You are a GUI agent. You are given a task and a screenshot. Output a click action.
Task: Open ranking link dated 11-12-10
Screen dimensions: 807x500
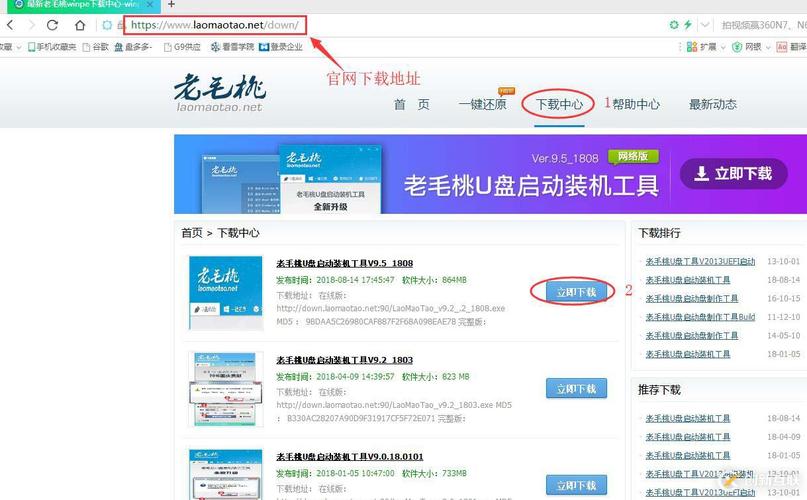700,317
